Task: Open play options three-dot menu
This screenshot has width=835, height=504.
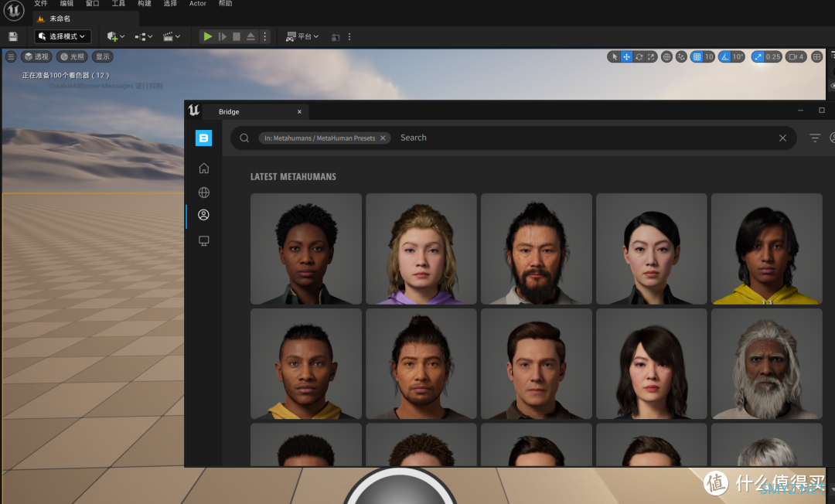Action: tap(264, 36)
